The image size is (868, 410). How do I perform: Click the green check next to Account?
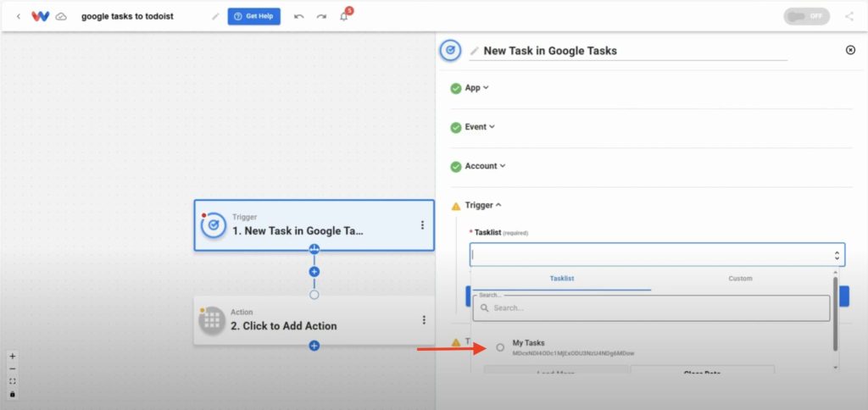point(455,167)
